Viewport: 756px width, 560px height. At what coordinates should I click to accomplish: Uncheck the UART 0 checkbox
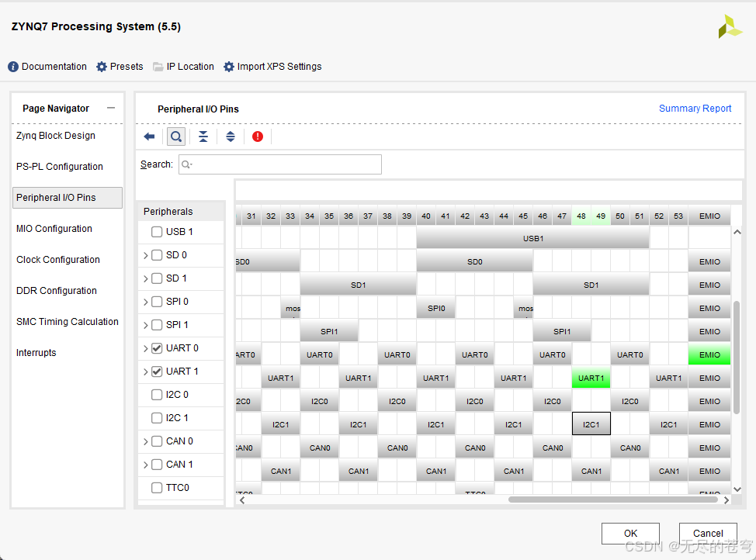pyautogui.click(x=157, y=348)
